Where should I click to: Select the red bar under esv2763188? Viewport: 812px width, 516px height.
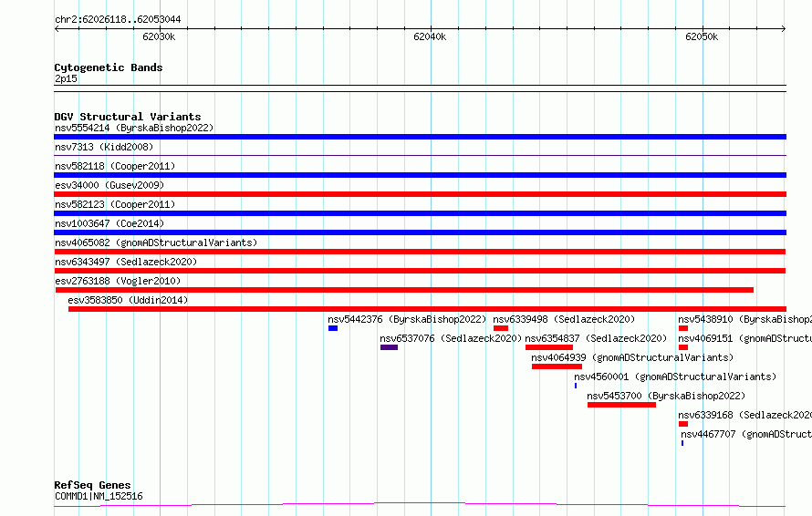(x=404, y=290)
